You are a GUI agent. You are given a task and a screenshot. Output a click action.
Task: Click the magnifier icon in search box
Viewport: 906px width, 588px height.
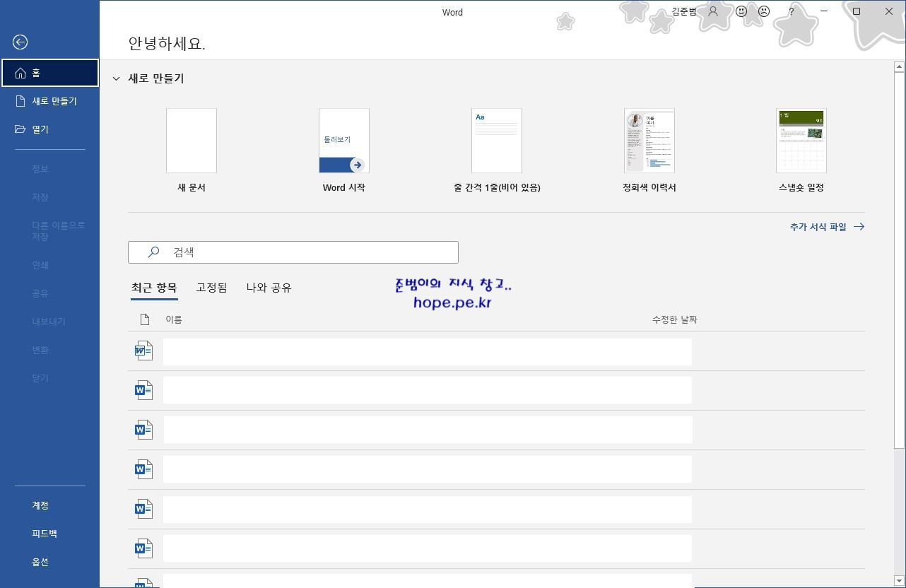point(153,252)
